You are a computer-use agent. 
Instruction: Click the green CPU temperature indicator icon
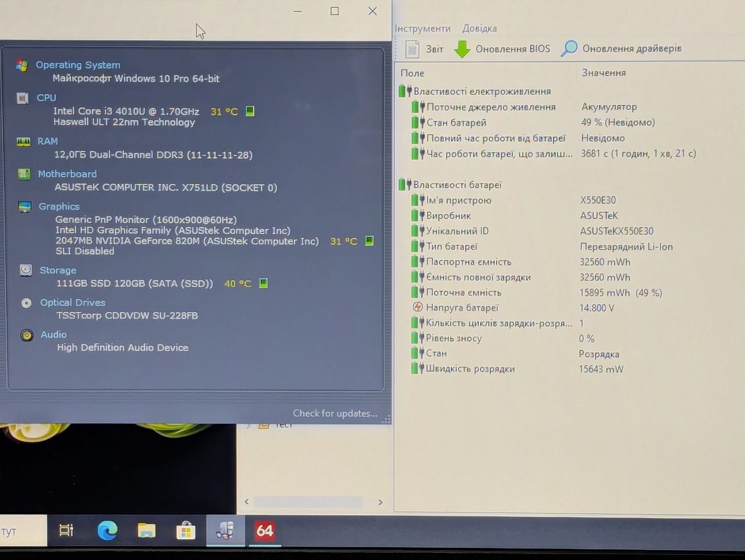coord(250,111)
